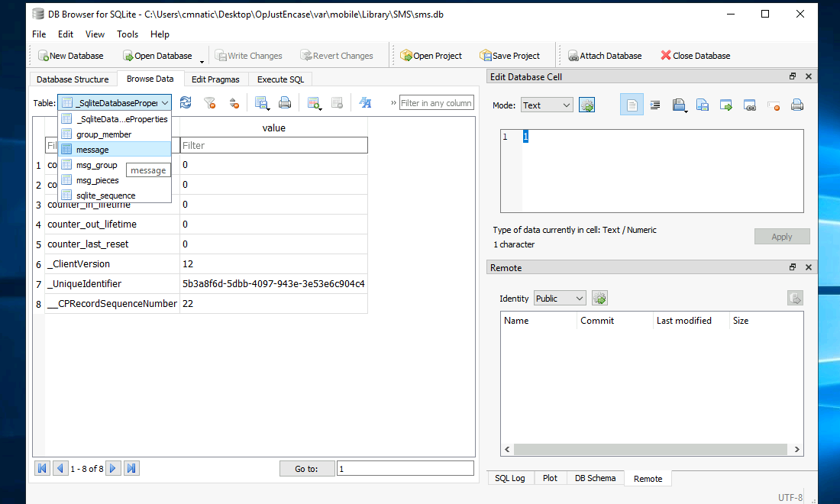
Task: Set cell value to NULL icon
Action: tap(773, 105)
